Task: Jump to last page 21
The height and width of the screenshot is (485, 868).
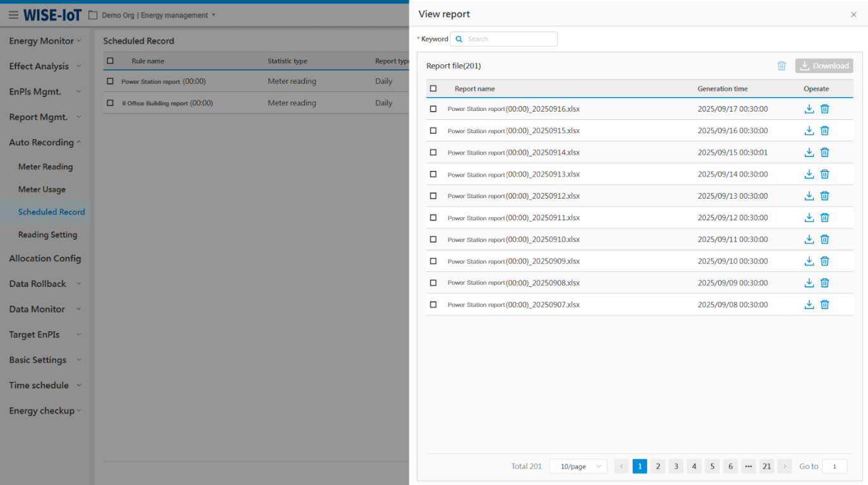Action: (766, 466)
